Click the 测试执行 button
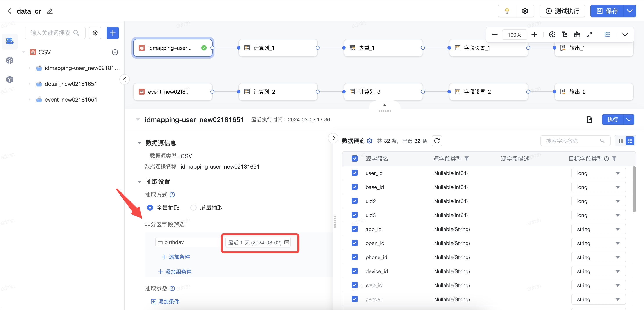The height and width of the screenshot is (310, 644). tap(562, 11)
